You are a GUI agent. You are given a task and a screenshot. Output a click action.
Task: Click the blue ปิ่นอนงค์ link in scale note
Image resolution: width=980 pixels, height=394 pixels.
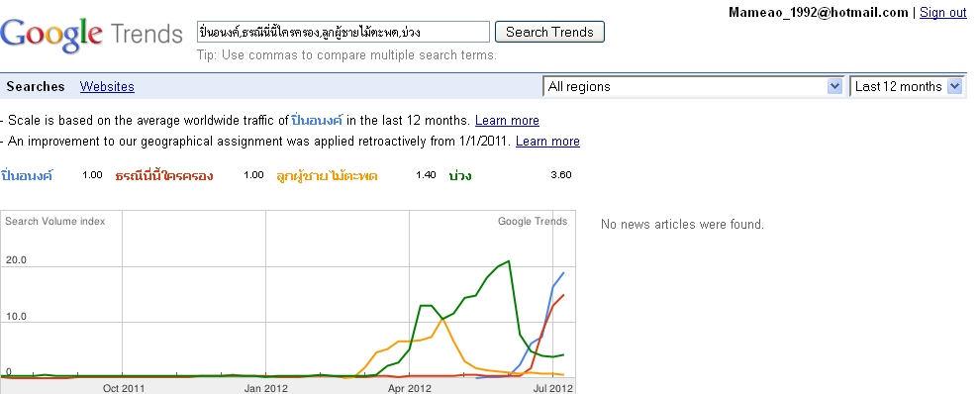pos(318,120)
